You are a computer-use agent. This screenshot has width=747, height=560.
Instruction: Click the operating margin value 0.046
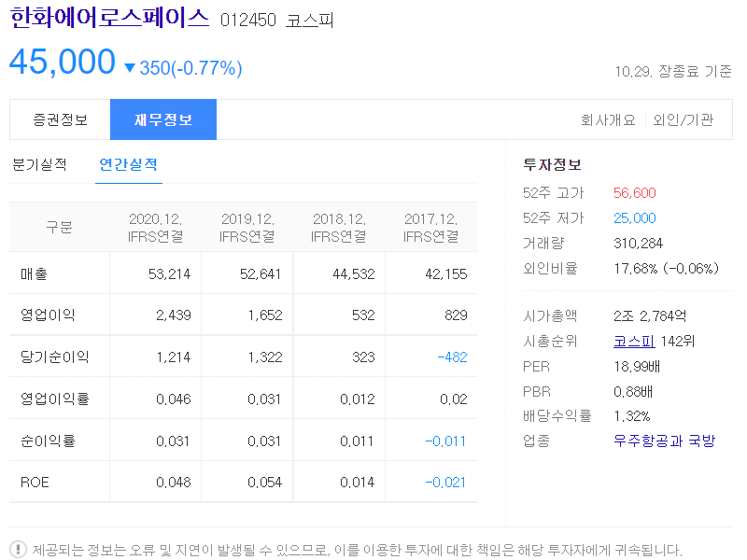pos(174,399)
